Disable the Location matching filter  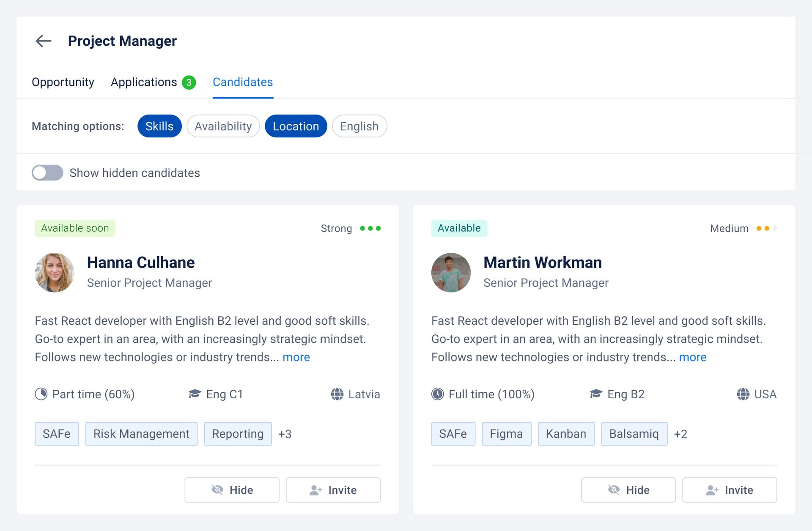296,126
